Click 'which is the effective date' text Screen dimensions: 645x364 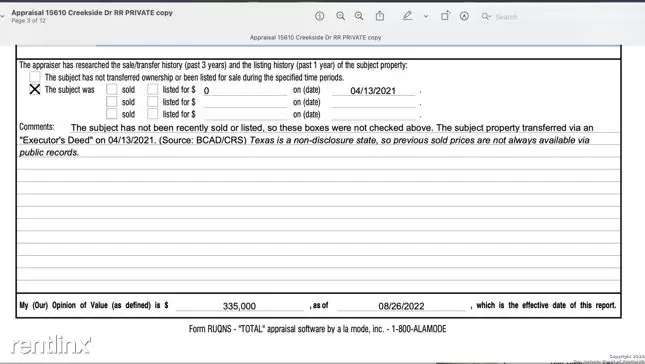click(x=546, y=305)
